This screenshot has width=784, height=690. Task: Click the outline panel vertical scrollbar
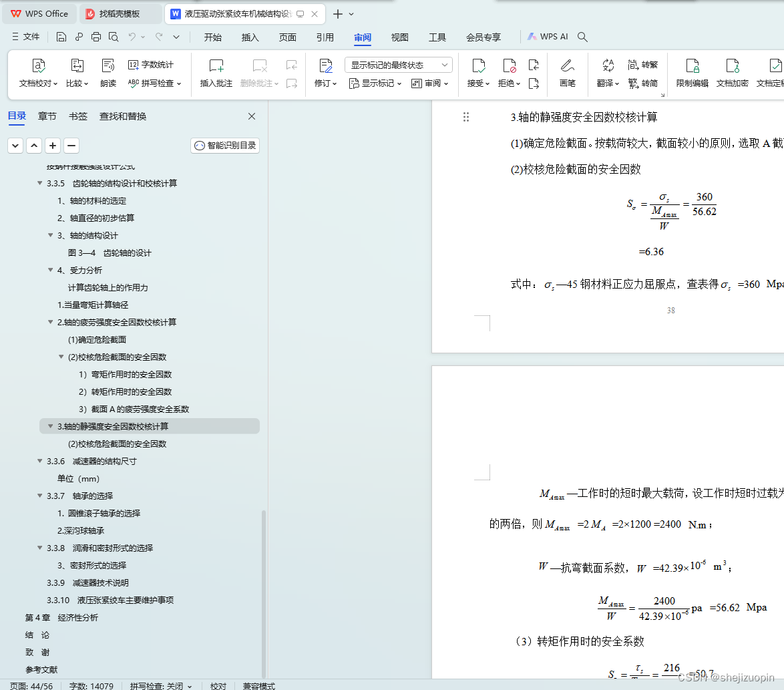(x=264, y=592)
